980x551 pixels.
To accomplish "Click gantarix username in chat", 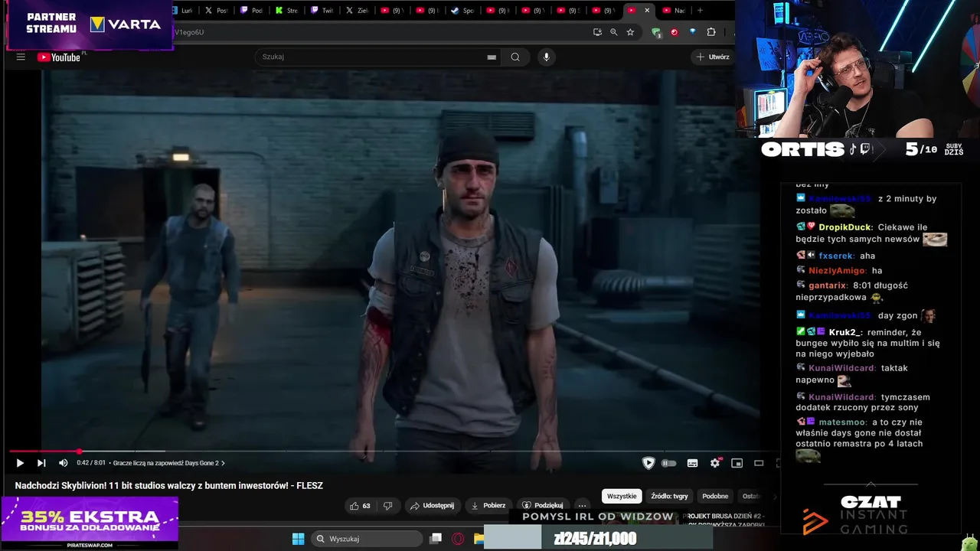I will tap(827, 285).
